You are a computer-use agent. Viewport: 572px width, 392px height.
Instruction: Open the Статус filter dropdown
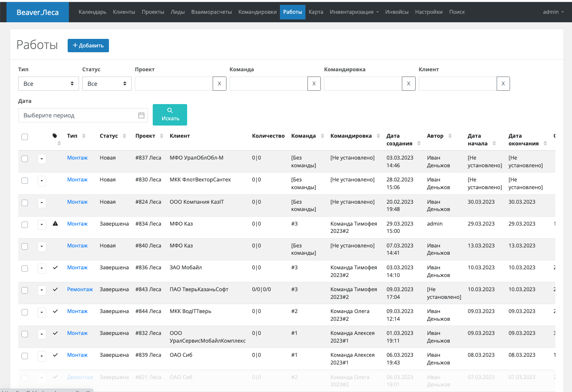pos(107,84)
